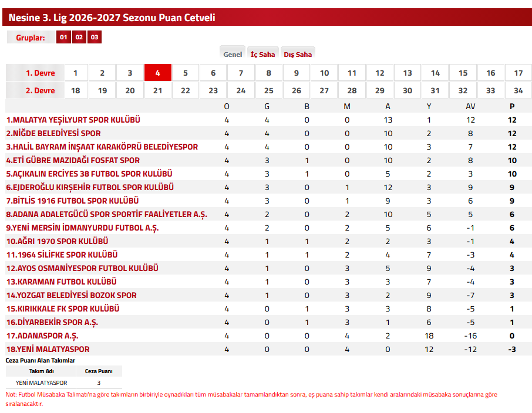This screenshot has height=413, width=532.
Task: Open Adana Adaletgücü Spor team link
Action: (106, 214)
